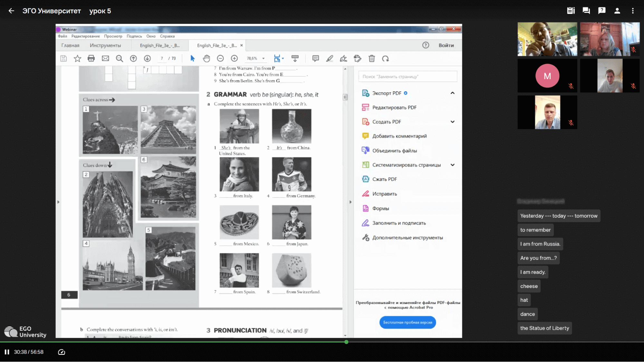Click the envelope email icon in the toolbar
This screenshot has height=362, width=644.
pos(105,59)
